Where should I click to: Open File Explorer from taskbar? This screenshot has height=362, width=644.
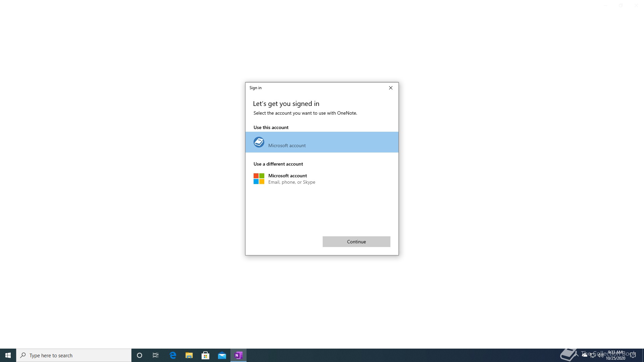point(189,355)
